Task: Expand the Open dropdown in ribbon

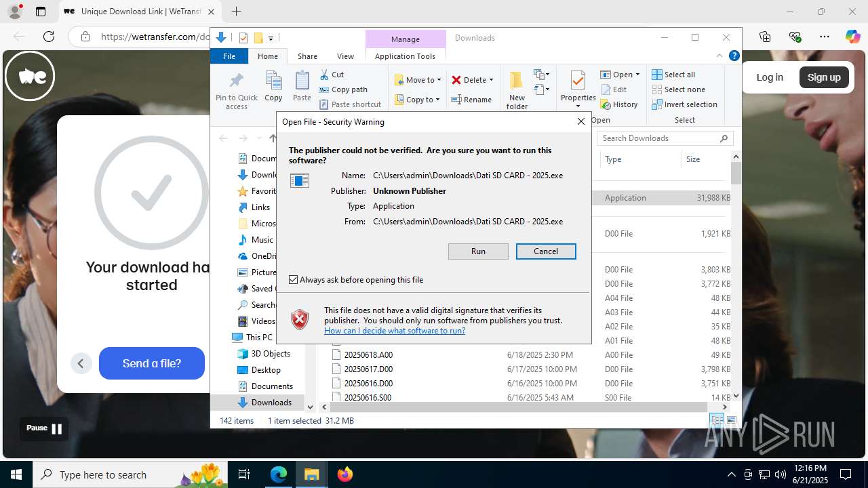Action: [637, 75]
